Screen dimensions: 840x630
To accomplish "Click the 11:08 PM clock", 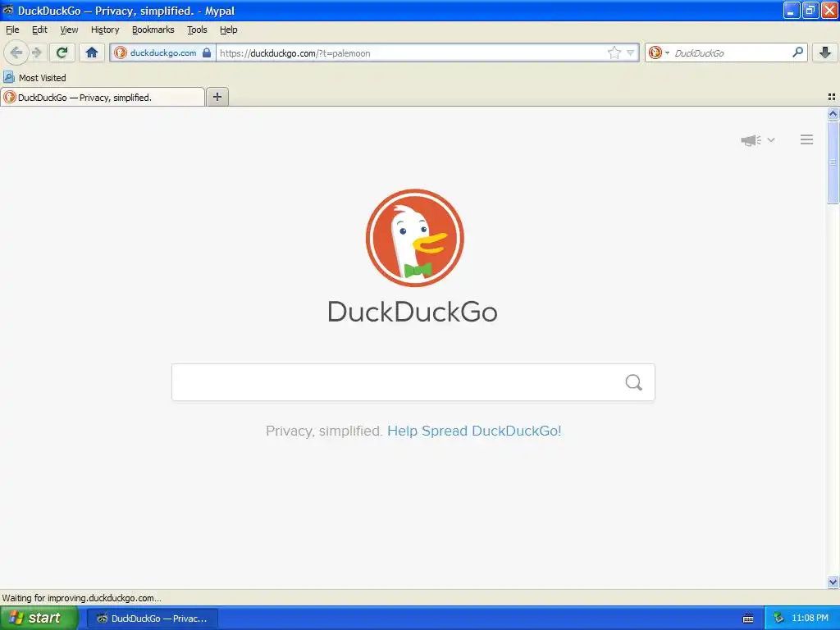I will 810,619.
